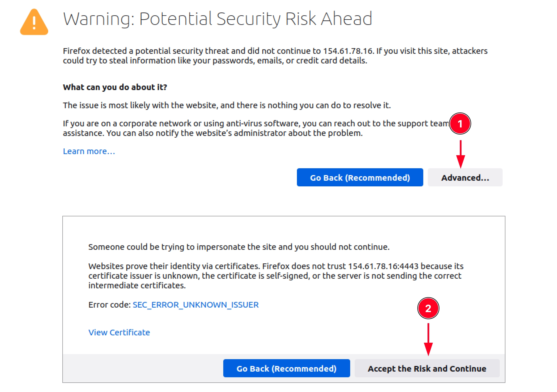Click the corporate network or anti-virus software paragraph
The image size is (557, 392).
click(x=256, y=128)
